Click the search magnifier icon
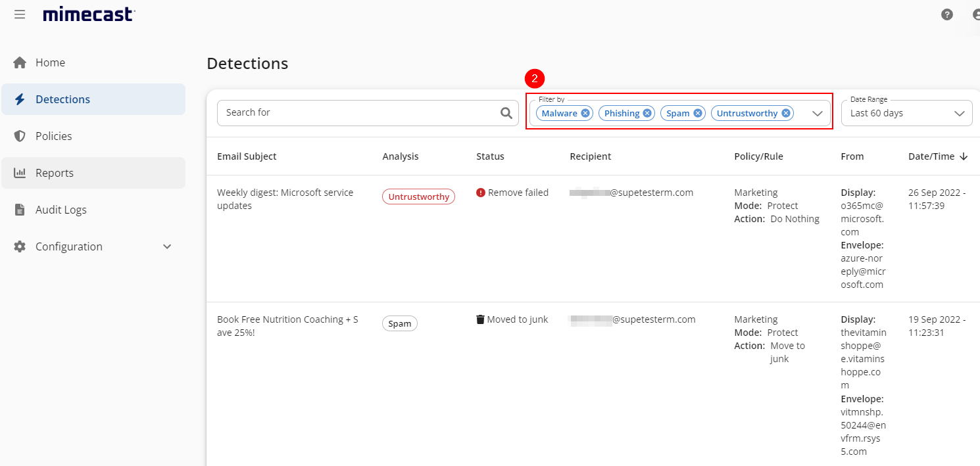The width and height of the screenshot is (980, 466). (506, 112)
